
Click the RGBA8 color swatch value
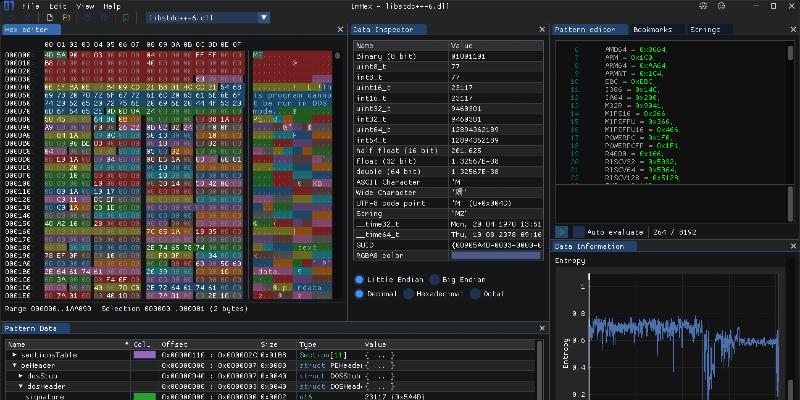coord(496,254)
